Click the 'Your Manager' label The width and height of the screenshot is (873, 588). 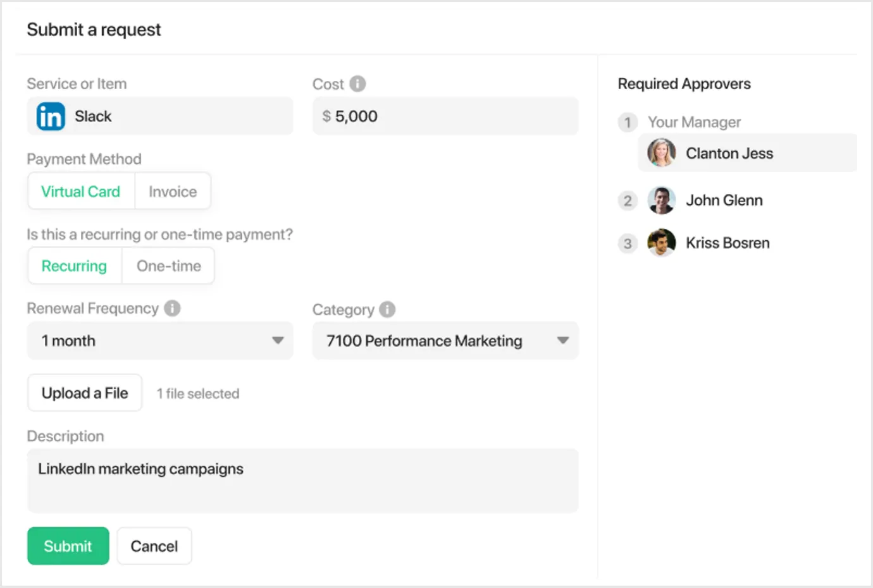(x=694, y=122)
